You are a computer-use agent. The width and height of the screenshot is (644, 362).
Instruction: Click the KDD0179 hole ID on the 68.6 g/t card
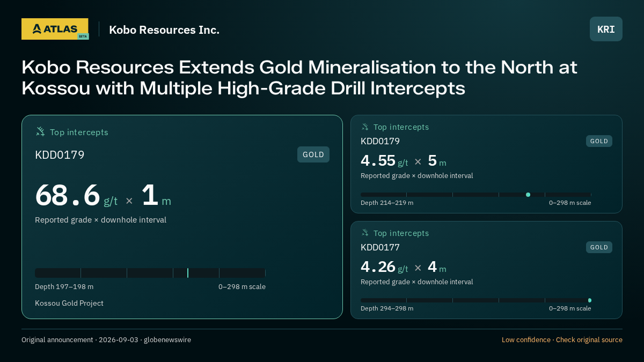tap(60, 155)
